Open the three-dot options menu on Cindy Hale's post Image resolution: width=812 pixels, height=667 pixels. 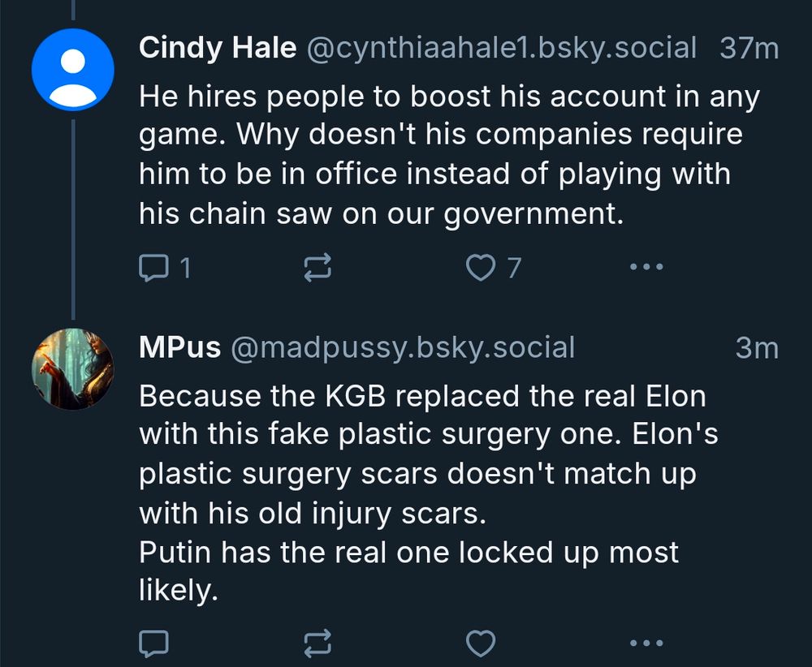point(646,266)
